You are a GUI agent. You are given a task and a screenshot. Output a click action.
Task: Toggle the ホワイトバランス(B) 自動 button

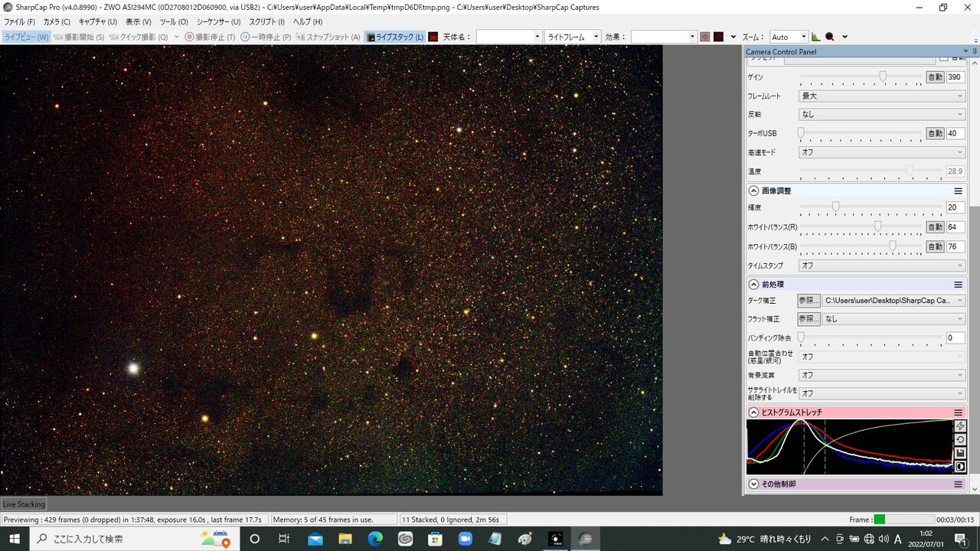[x=935, y=246]
